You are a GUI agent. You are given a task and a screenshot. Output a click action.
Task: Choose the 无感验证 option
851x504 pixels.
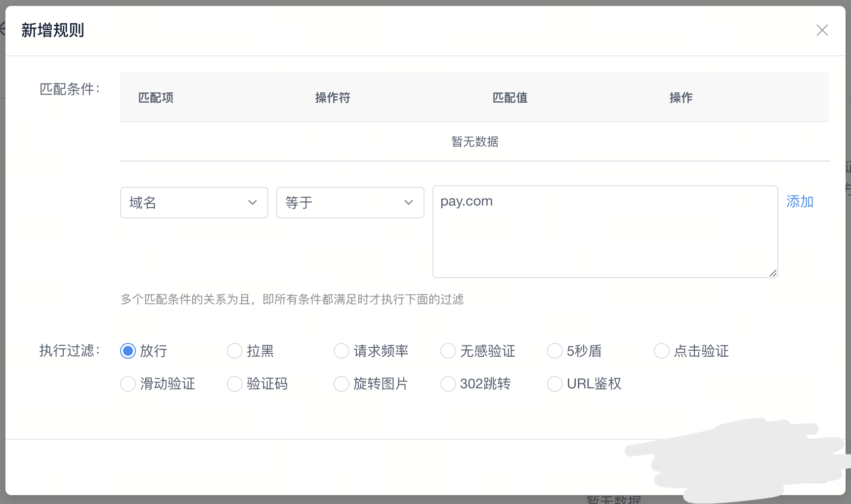[x=448, y=351]
